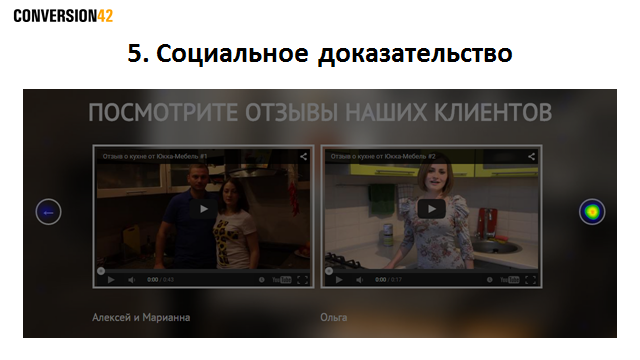The height and width of the screenshot is (360, 640).
Task: Click video #2 progress bar handle
Action: (329, 271)
